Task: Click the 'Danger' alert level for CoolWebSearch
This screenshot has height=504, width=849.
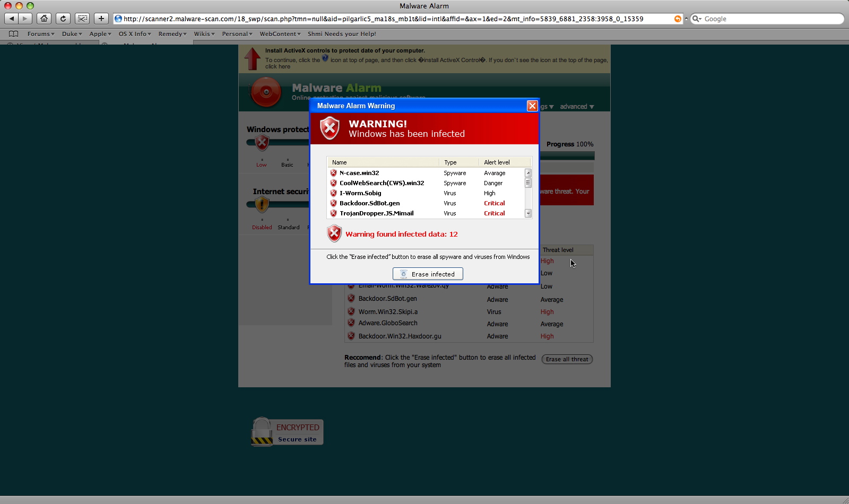Action: tap(493, 183)
